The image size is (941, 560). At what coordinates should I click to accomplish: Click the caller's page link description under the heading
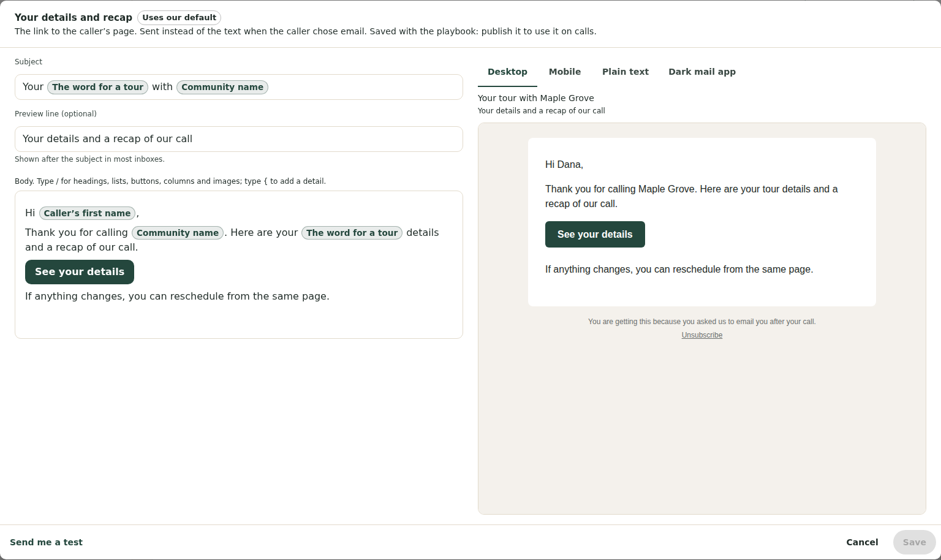coord(305,31)
